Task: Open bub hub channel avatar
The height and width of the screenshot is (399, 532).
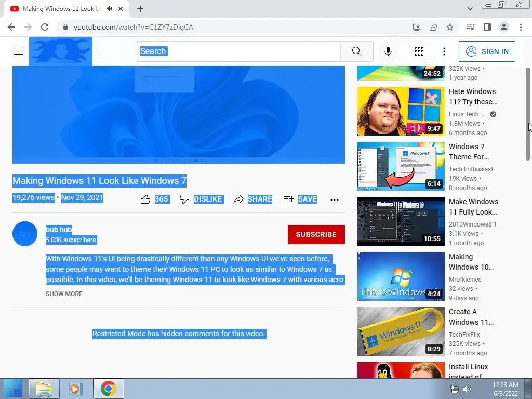Action: click(25, 234)
